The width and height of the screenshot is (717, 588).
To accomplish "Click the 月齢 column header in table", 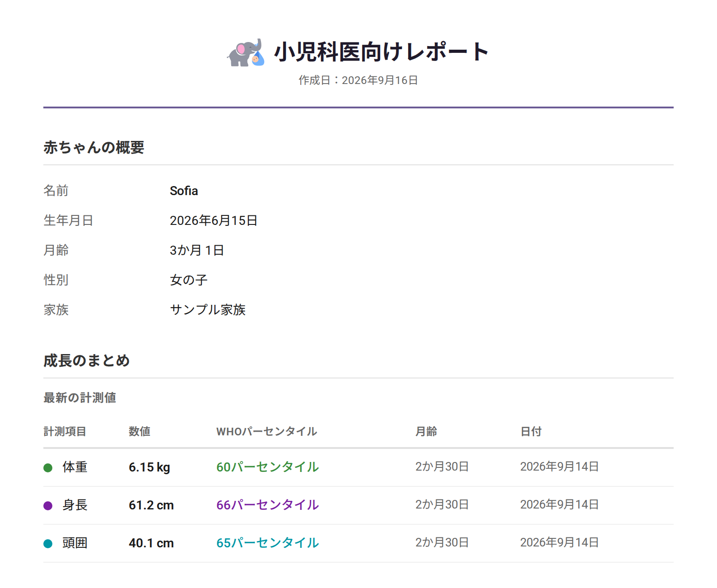I will point(426,431).
